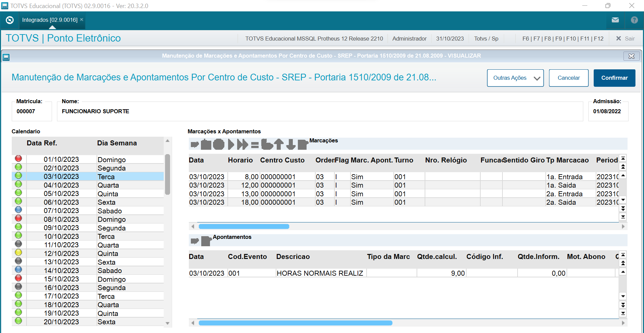
Task: Click the Matricula field 000007
Action: pos(32,111)
